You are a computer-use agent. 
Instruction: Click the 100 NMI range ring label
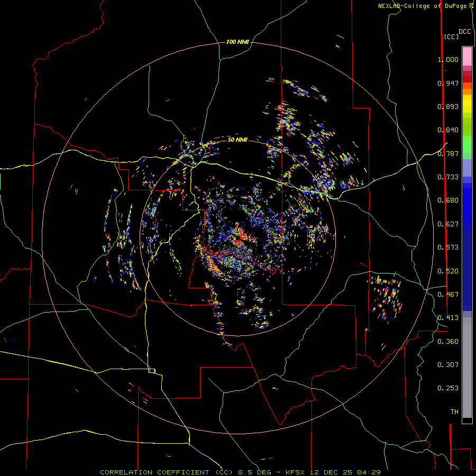pyautogui.click(x=237, y=42)
